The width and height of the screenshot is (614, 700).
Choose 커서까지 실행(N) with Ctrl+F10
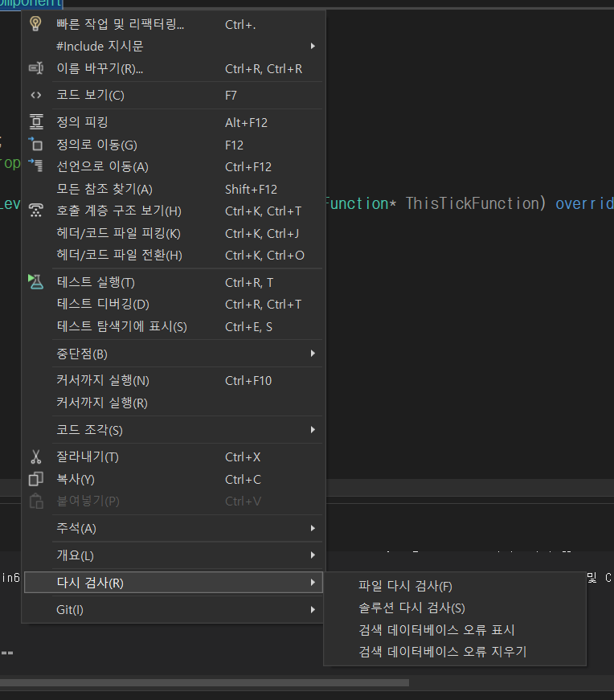pyautogui.click(x=174, y=380)
